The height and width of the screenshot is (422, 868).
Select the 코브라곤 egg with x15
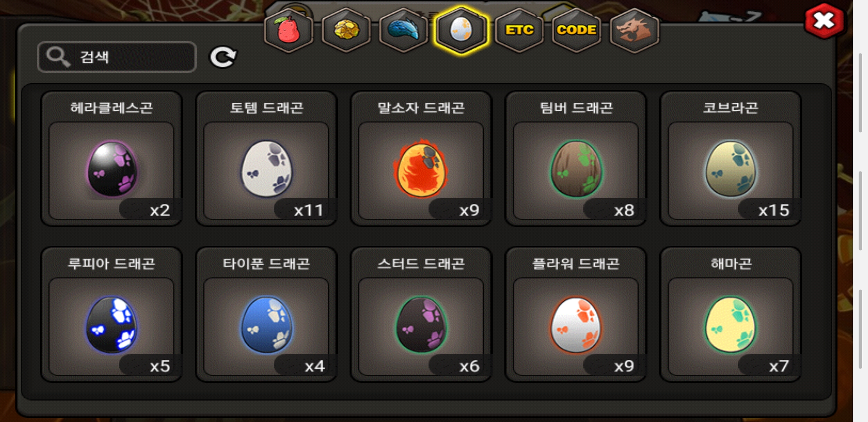[731, 159]
